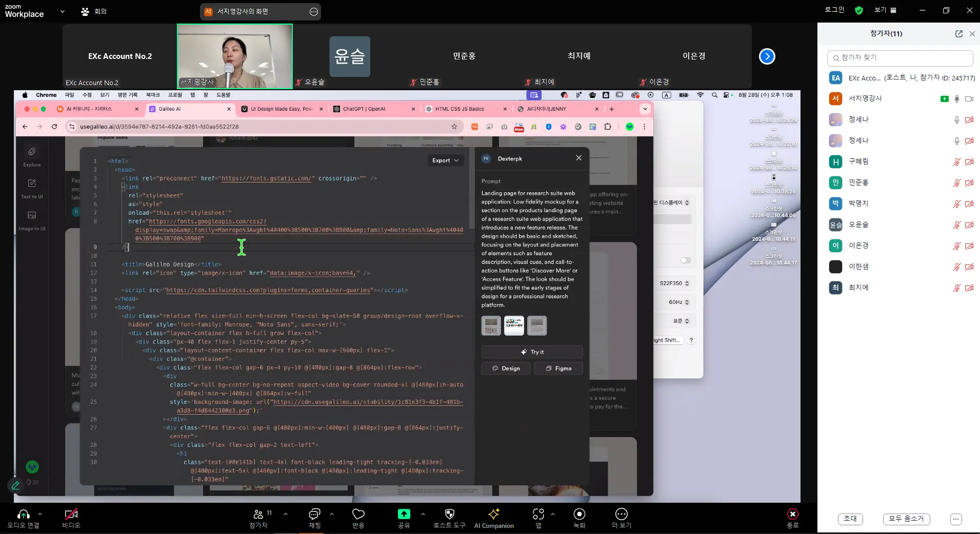Click 초대 invite button
Screen dimensions: 980x534
click(x=850, y=519)
